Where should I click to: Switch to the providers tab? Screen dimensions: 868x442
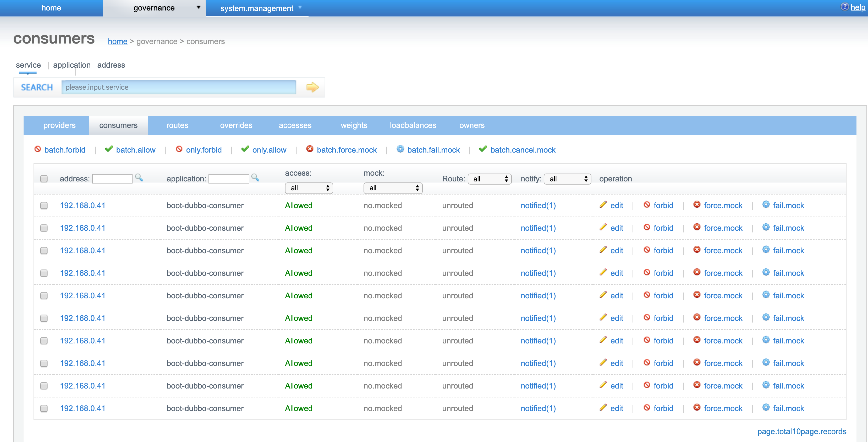coord(59,125)
